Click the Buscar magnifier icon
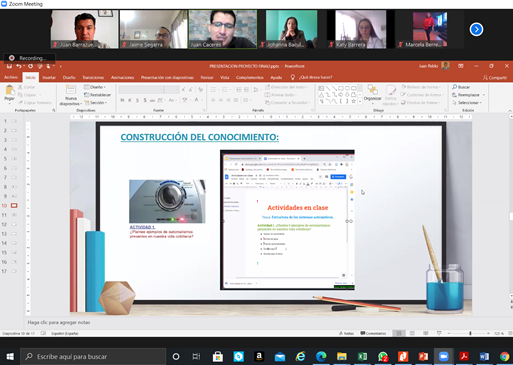 (455, 87)
